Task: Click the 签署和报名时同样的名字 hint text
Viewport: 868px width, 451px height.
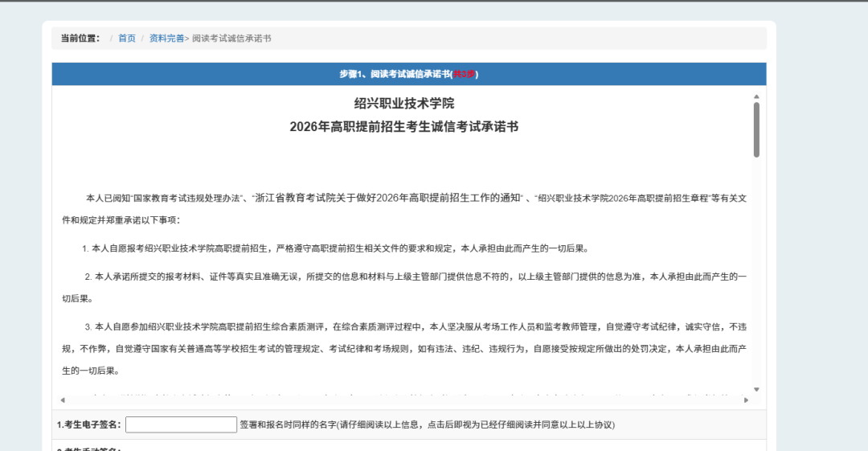Action: (426, 424)
